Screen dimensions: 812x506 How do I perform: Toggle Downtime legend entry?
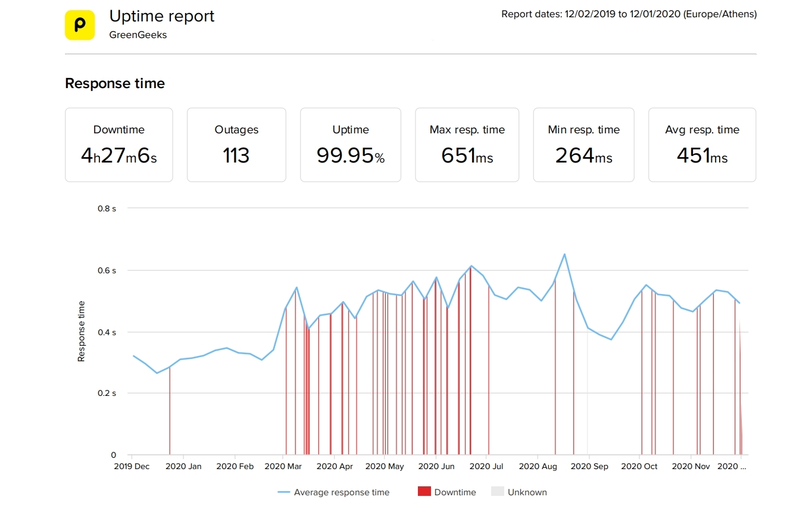(x=447, y=492)
